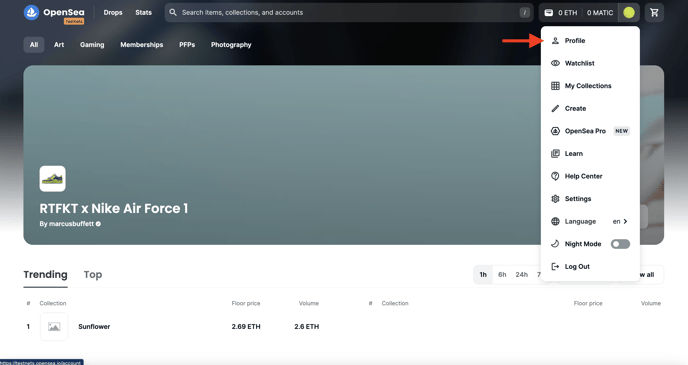Viewport: 688px width, 365px height.
Task: Click the verified badge beside marcusbuffett
Action: coord(98,224)
